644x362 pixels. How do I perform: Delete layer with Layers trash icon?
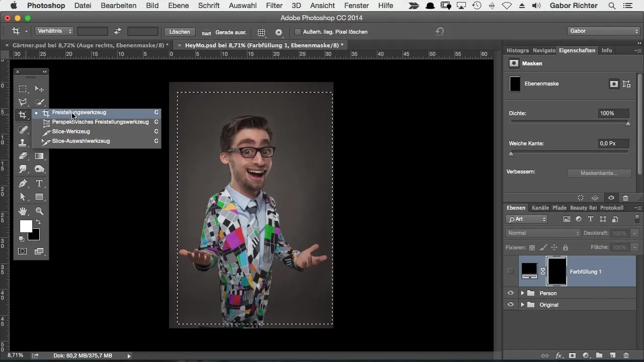626,355
